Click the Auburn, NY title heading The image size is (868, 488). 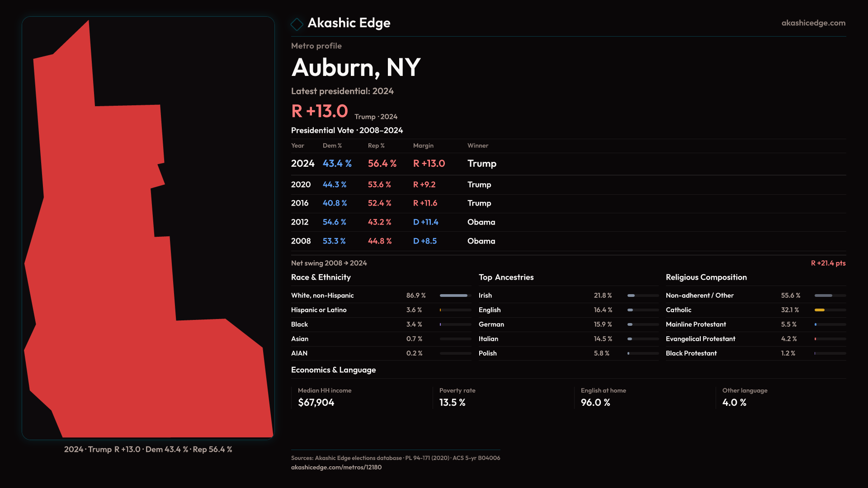356,68
